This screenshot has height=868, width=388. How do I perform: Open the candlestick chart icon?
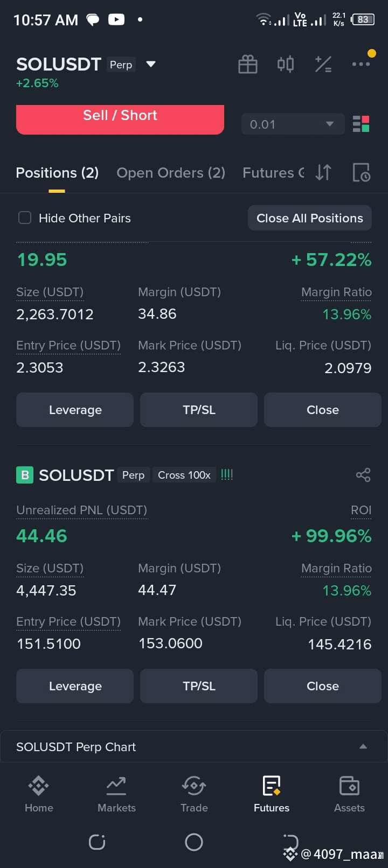[286, 65]
